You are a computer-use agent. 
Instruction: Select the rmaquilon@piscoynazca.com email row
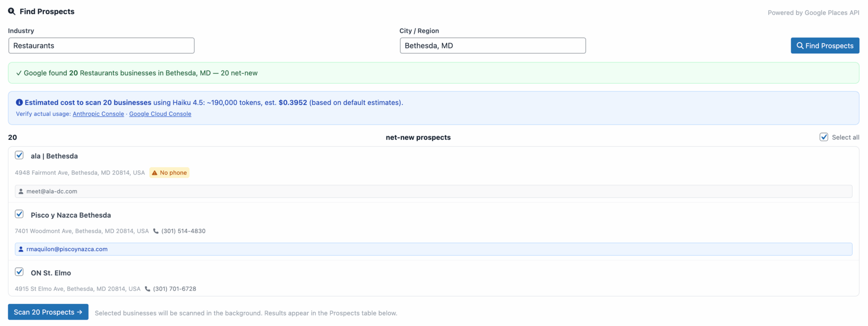434,249
